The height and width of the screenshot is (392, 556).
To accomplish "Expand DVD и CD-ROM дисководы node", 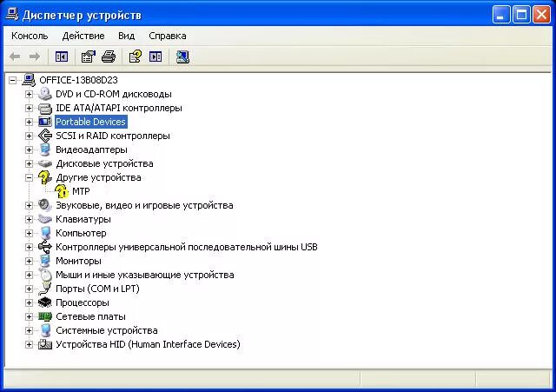I will click(x=29, y=94).
